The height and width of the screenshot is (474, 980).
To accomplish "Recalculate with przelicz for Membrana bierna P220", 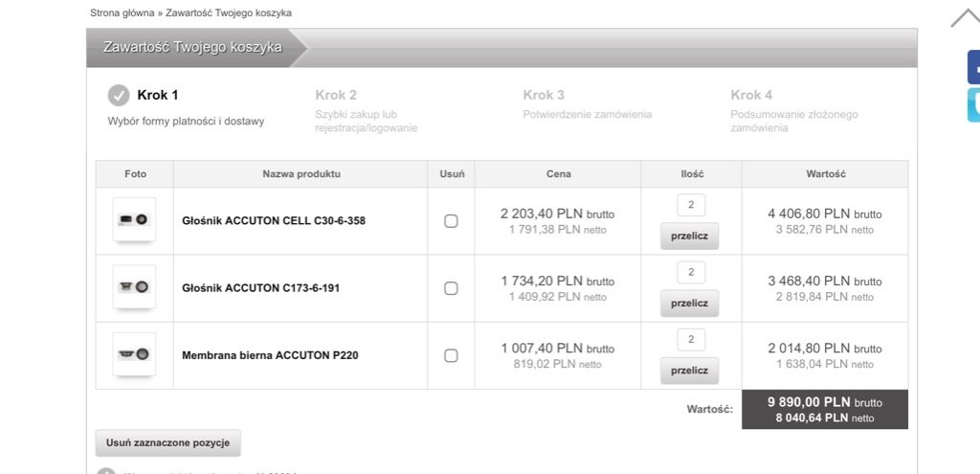I will click(x=690, y=371).
